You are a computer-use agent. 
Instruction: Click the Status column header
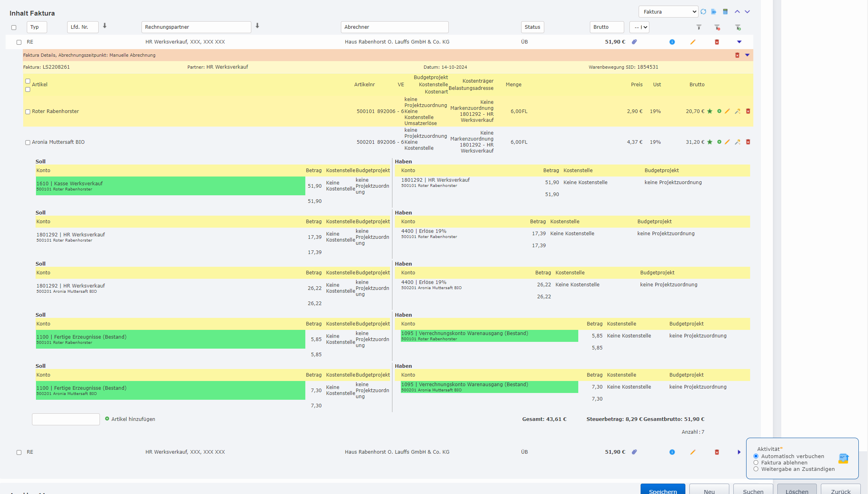pos(532,27)
